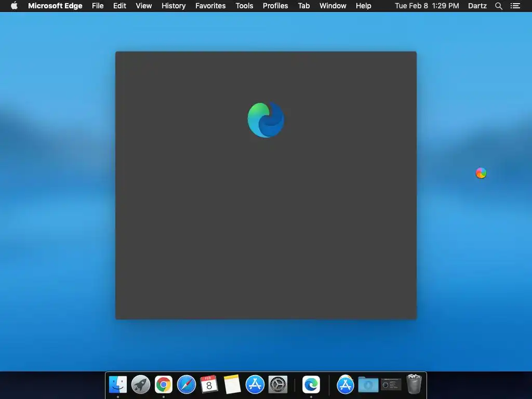This screenshot has width=532, height=399.
Task: Open Calendar icon showing Feb 8
Action: 209,384
